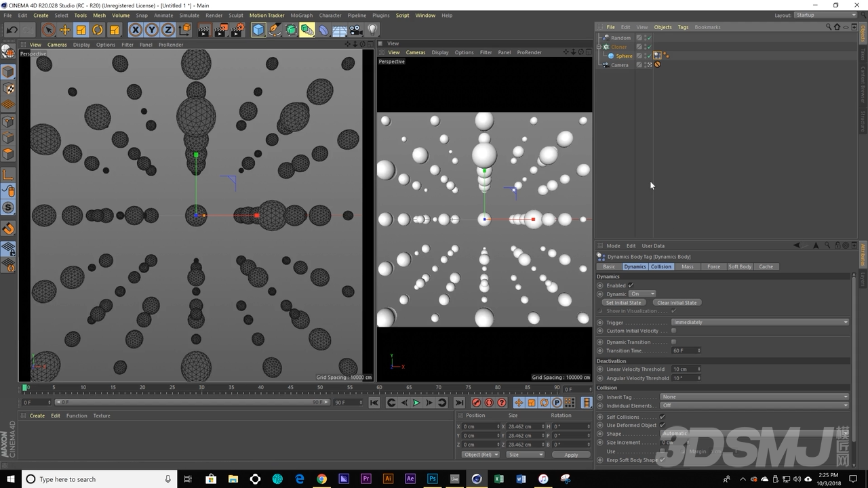868x488 pixels.
Task: Open Edit Render Settings gear clapperboard
Action: 237,30
